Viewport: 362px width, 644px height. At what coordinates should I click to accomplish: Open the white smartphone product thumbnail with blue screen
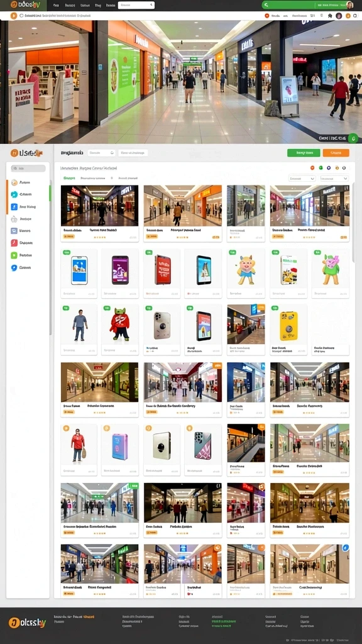pyautogui.click(x=79, y=270)
